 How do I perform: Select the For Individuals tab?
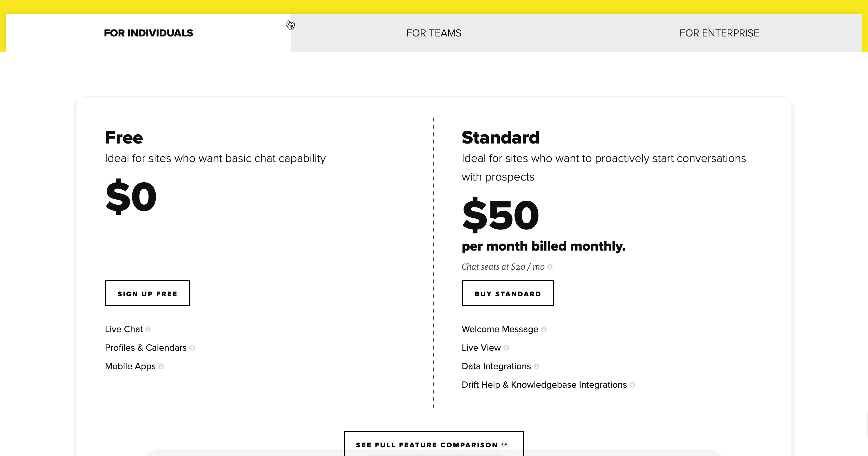[x=148, y=33]
